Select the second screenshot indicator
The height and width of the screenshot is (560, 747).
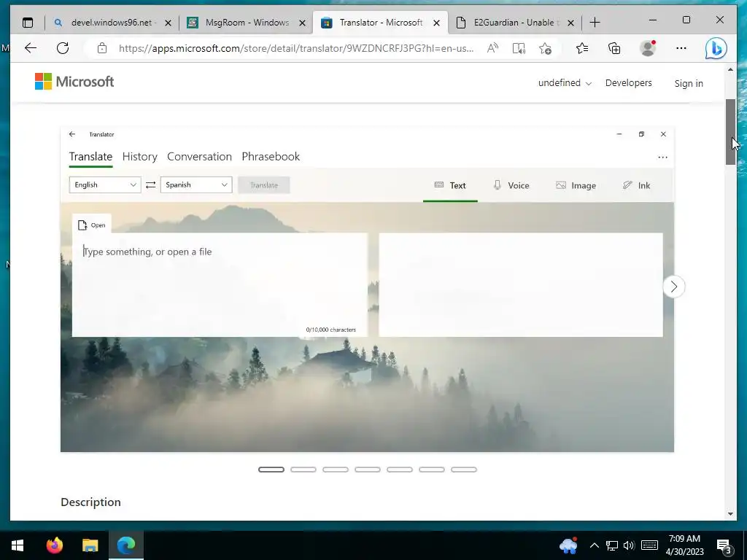(x=303, y=470)
